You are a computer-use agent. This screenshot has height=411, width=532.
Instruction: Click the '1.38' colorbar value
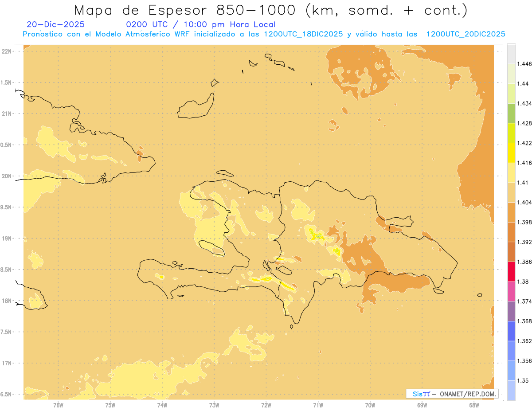pos(523,282)
